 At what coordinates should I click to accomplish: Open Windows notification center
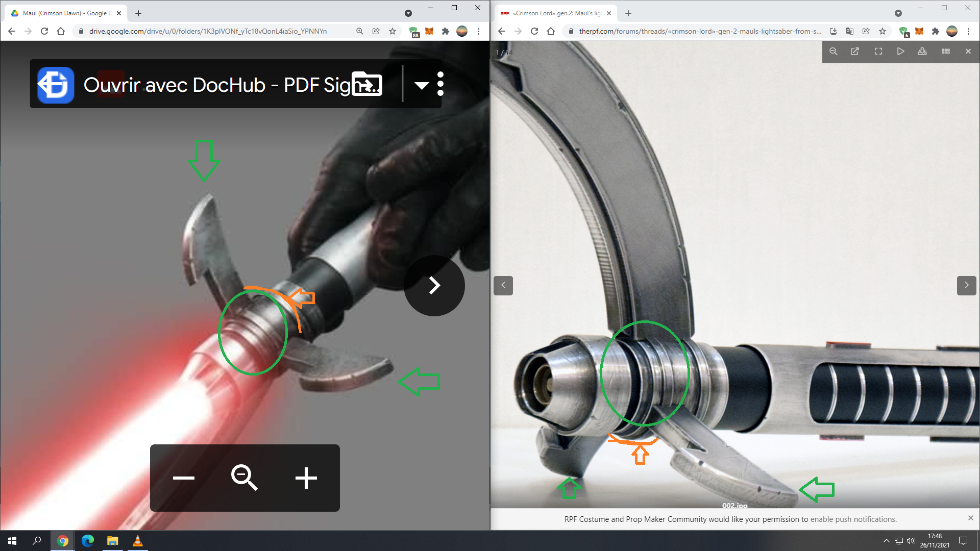963,541
